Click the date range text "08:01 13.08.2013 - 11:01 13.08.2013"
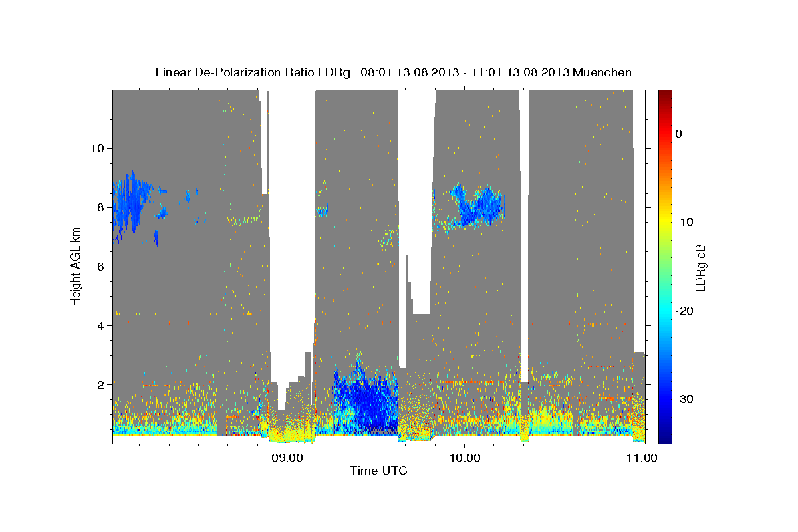Image resolution: width=798 pixels, height=532 pixels. point(464,72)
